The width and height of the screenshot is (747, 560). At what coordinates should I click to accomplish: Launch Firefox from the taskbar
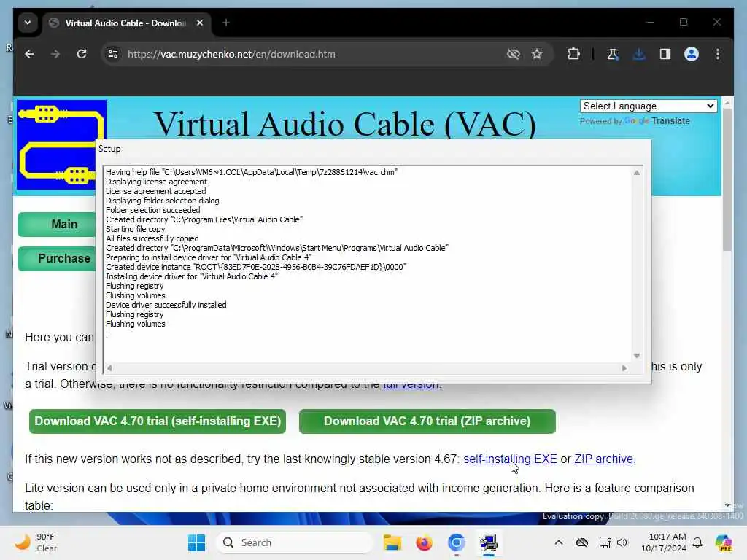424,542
